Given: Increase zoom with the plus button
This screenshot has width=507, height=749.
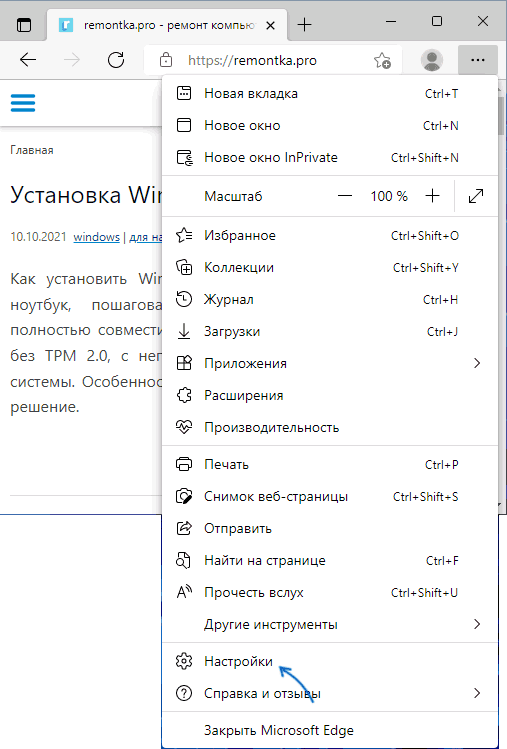Looking at the screenshot, I should coord(432,196).
